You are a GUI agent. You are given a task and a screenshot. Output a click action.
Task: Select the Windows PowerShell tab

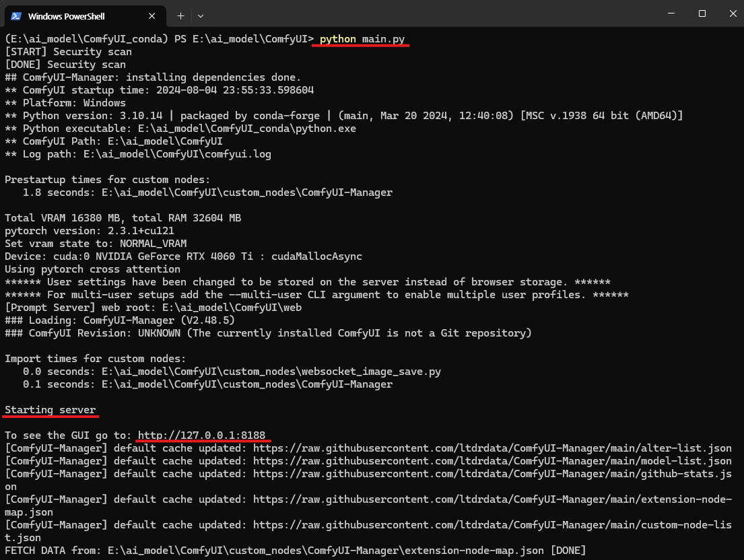[x=86, y=16]
